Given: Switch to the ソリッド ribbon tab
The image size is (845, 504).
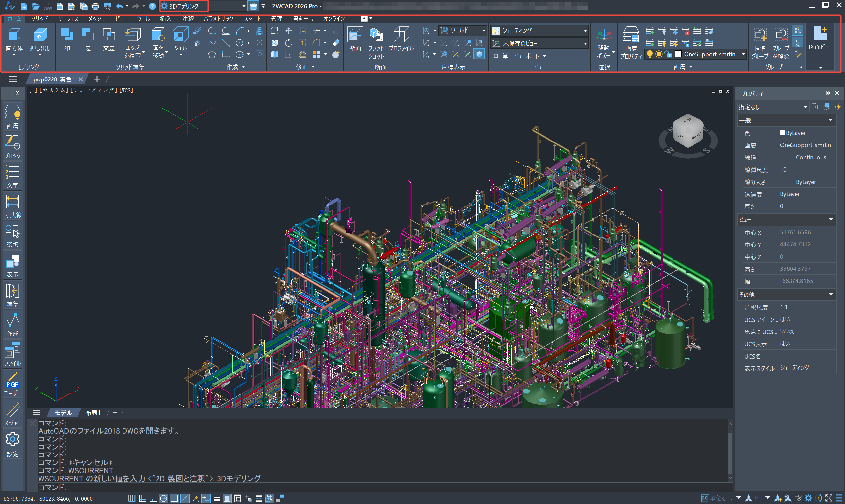Looking at the screenshot, I should pyautogui.click(x=39, y=19).
